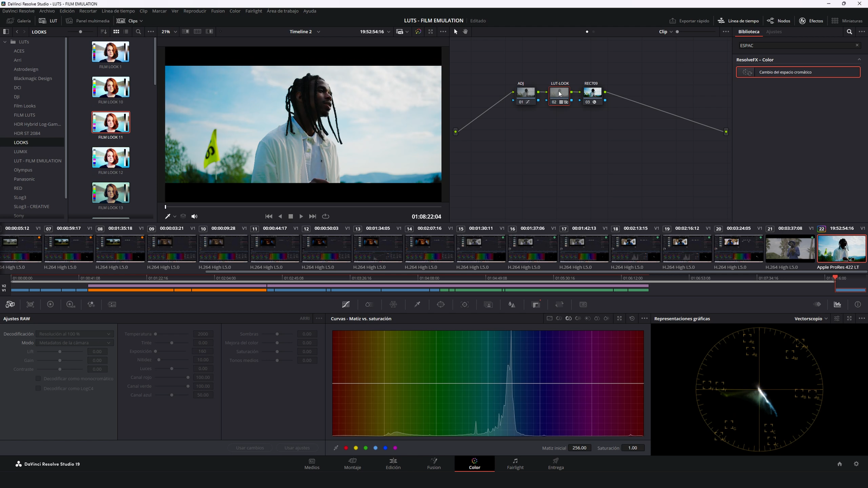Click the Nodos button
Image resolution: width=868 pixels, height=488 pixels.
point(778,21)
